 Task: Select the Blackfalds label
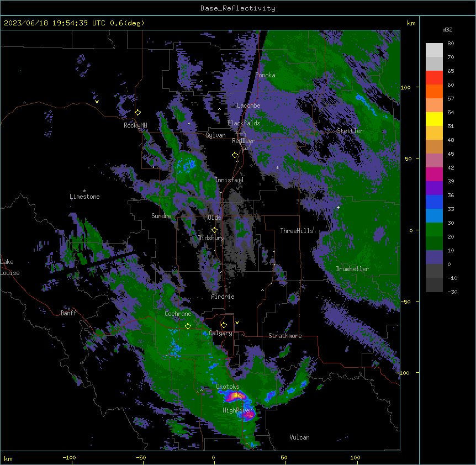tap(244, 123)
